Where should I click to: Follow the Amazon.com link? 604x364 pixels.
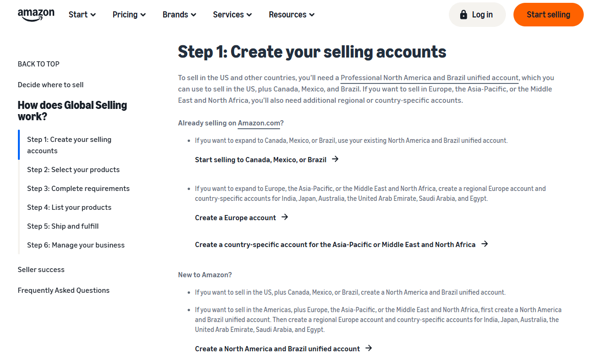tap(259, 123)
